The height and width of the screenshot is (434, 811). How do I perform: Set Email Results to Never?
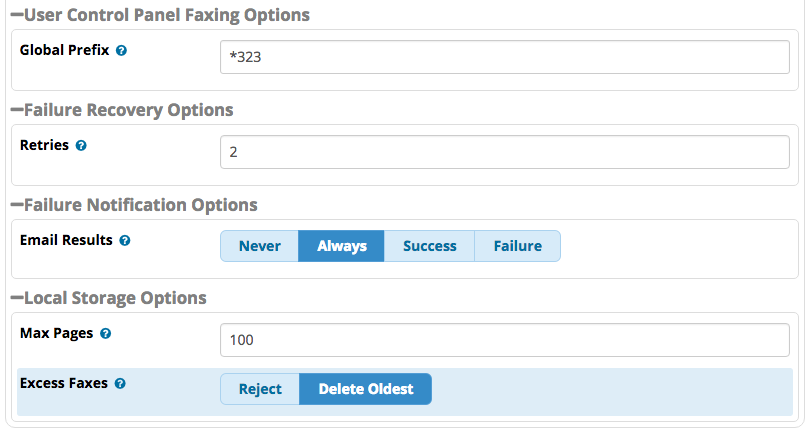click(260, 246)
